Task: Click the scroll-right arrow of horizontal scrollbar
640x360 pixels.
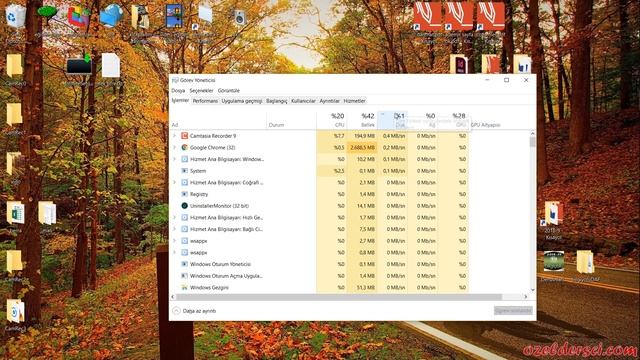Action: pyautogui.click(x=526, y=297)
